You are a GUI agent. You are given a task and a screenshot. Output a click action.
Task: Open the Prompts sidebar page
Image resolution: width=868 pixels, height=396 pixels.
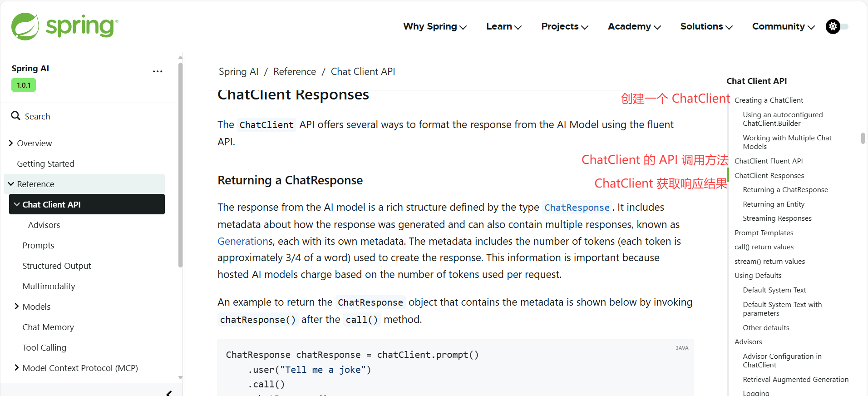[x=38, y=245]
